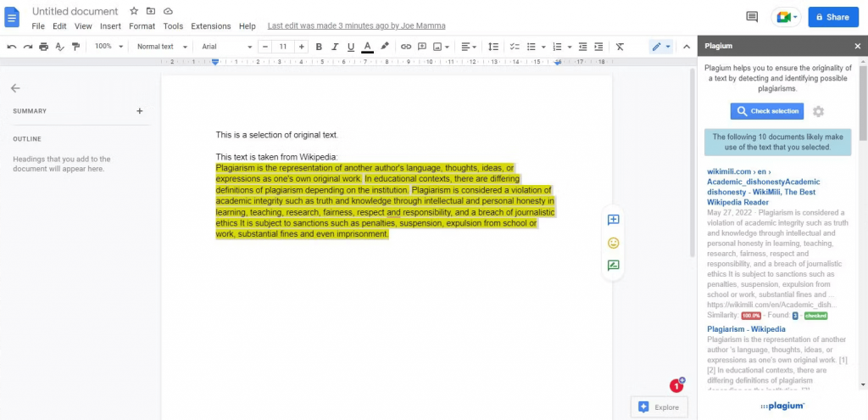Open the Arial font dropdown

(225, 47)
